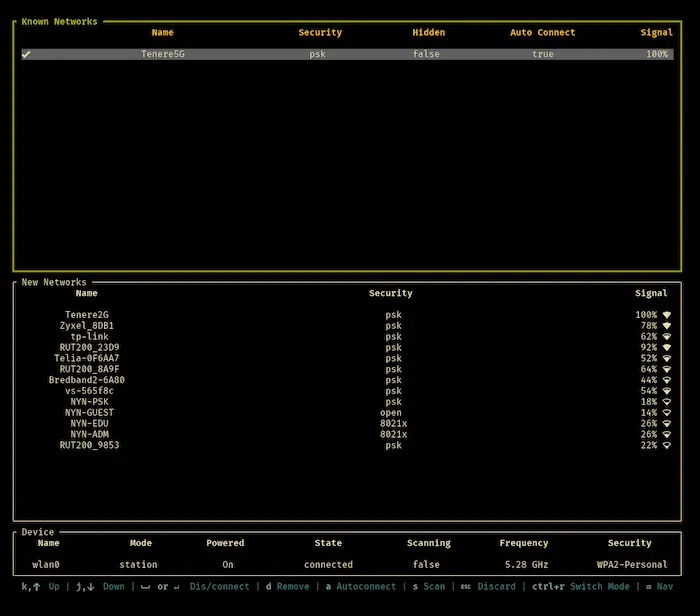Click the Wi-Fi signal icon for Zyxel_8DB1

click(x=667, y=326)
